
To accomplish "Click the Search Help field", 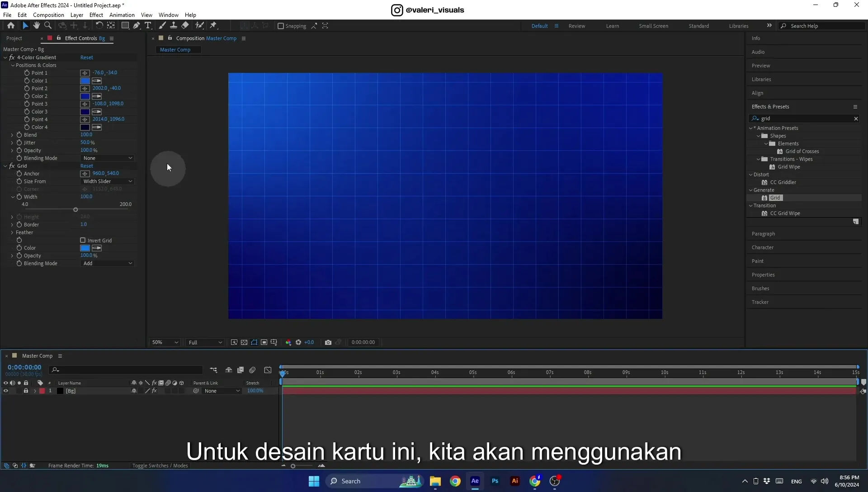I will click(823, 26).
